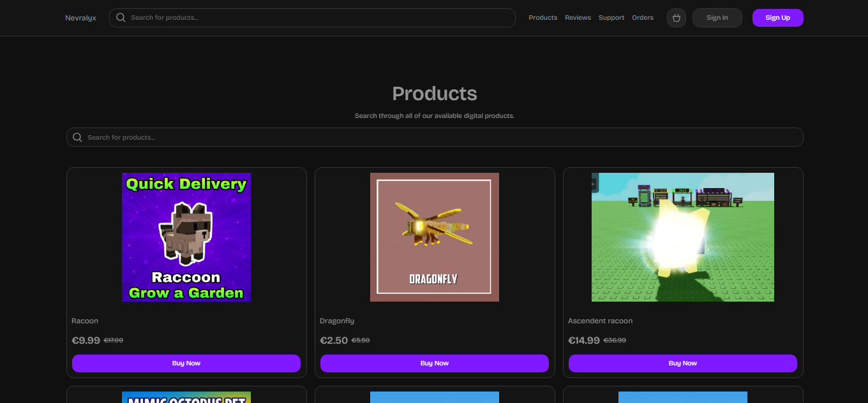Click the struck-through €17.00 price
Screen dimensions: 868x403
tap(114, 341)
